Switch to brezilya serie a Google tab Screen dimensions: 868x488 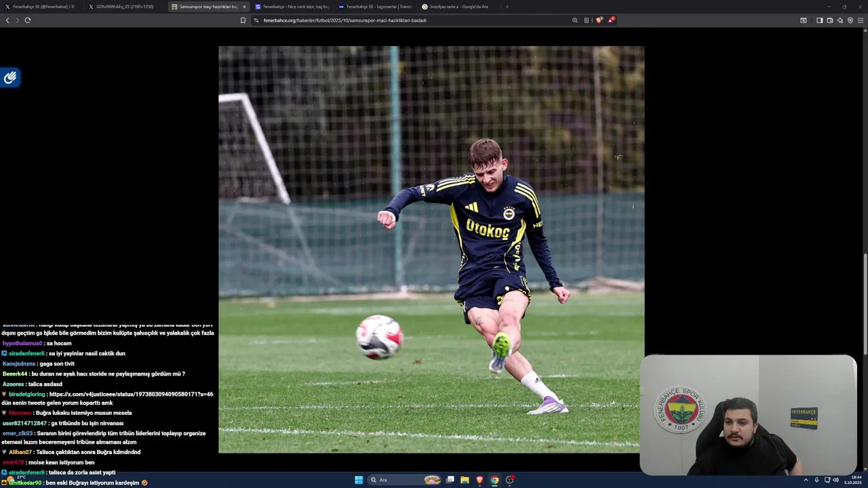click(458, 7)
